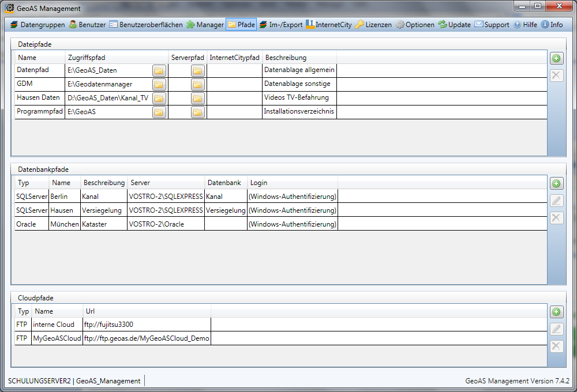Open folder browser for Hausen Daten Zugriffspfad

click(159, 98)
